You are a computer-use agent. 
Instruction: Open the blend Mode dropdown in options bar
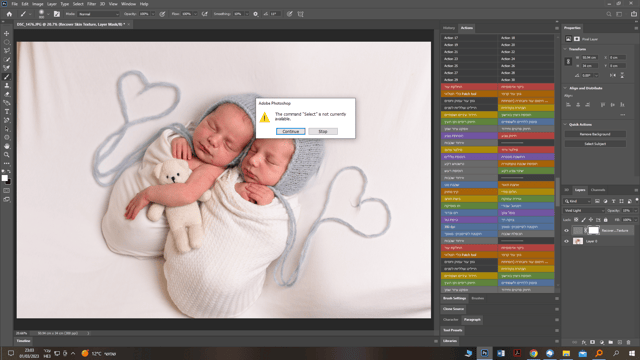[x=98, y=14]
